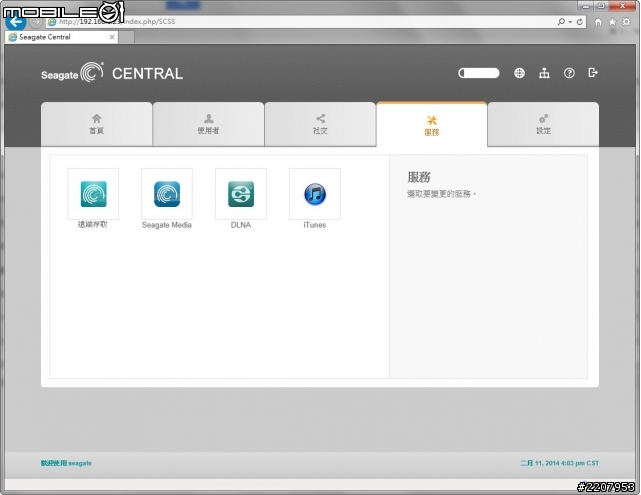Screen dimensions: 641x495
Task: Click the 選取要變更的服務 instruction text
Action: (x=442, y=194)
